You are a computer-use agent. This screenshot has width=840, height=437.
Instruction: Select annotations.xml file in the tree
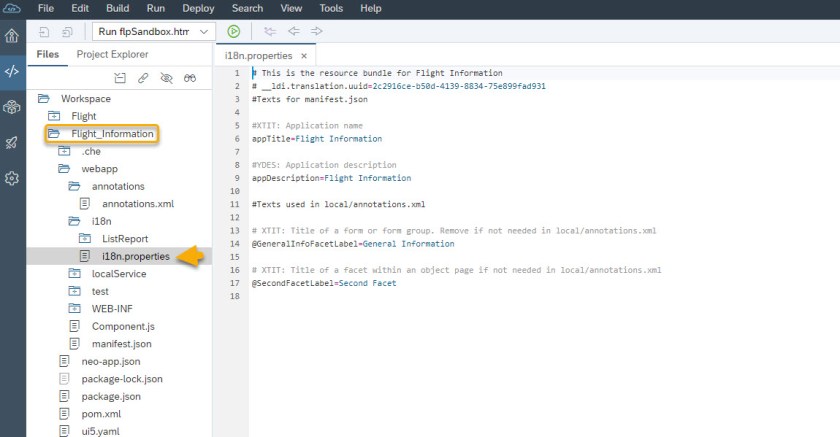tap(137, 204)
